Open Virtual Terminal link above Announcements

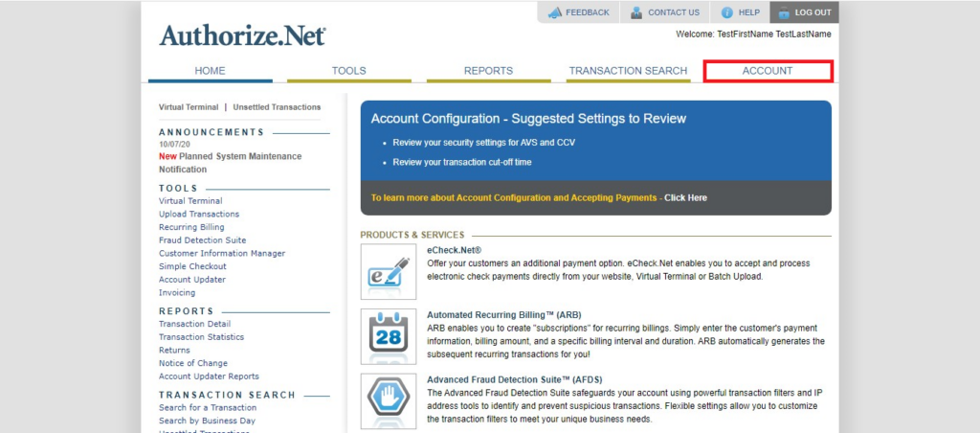coord(189,107)
